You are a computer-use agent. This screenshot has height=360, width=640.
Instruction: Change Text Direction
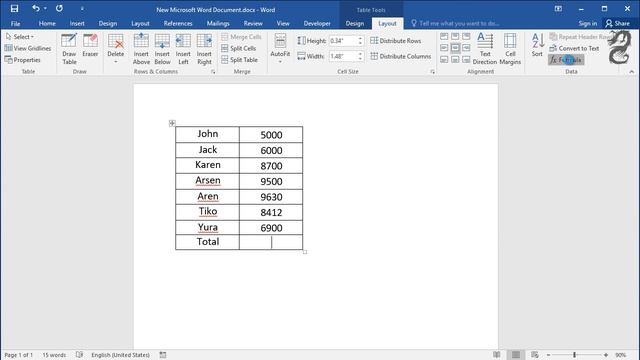pyautogui.click(x=485, y=49)
